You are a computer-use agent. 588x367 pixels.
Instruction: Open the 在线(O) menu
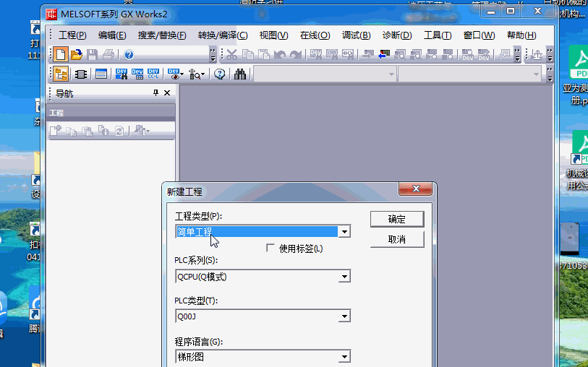315,35
